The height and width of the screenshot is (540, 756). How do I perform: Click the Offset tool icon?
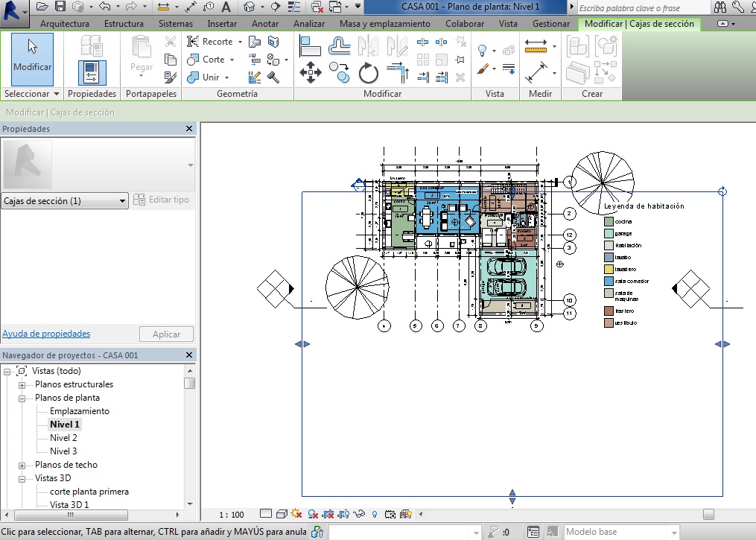[340, 46]
